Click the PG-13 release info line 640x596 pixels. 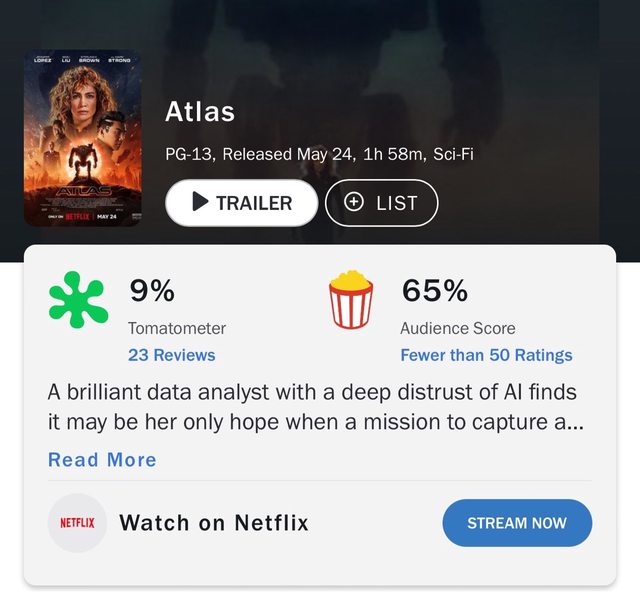point(319,154)
